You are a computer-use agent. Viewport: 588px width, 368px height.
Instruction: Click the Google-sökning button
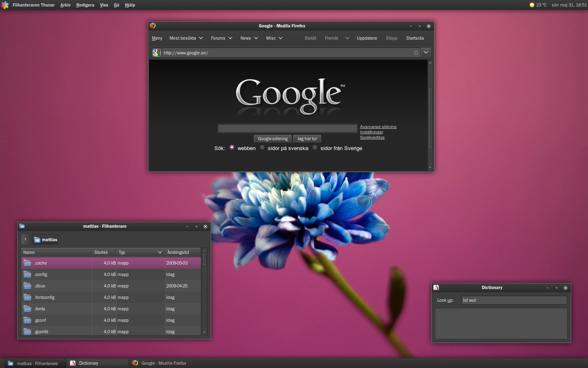(273, 139)
